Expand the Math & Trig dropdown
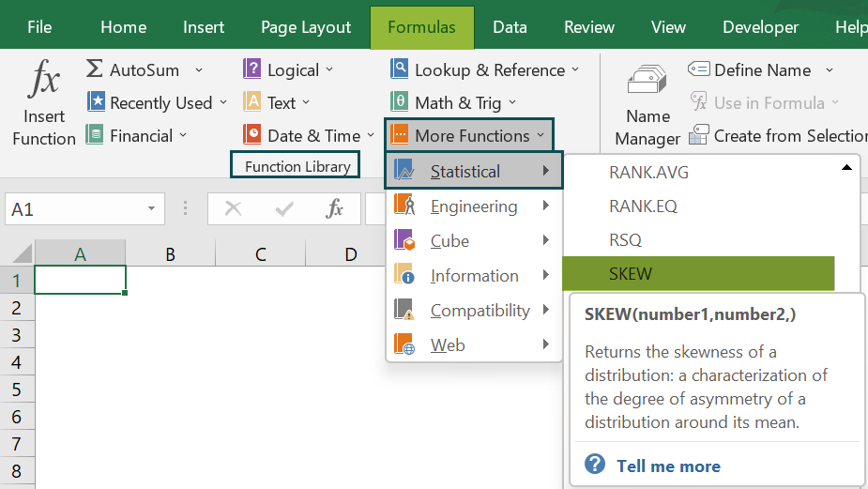868x489 pixels. (512, 102)
